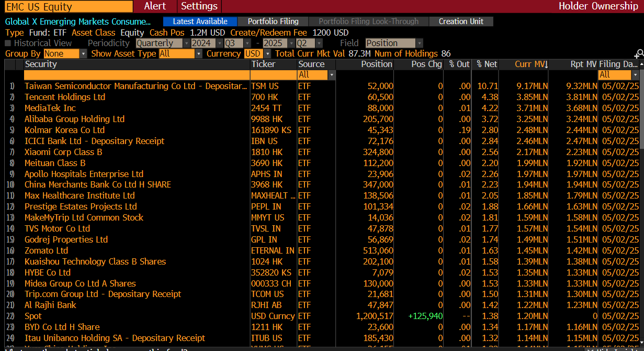Click Max Healthcare Institute Ltd

pyautogui.click(x=80, y=195)
